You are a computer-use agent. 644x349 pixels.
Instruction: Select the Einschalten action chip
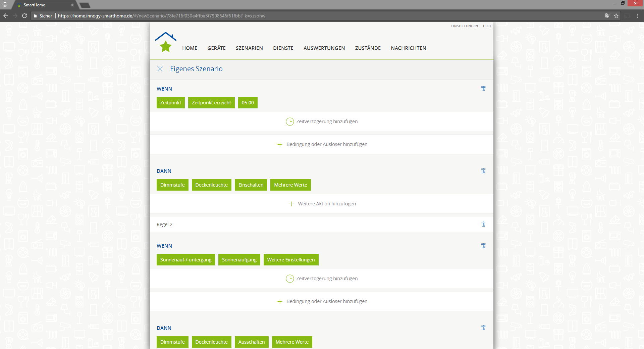tap(251, 185)
